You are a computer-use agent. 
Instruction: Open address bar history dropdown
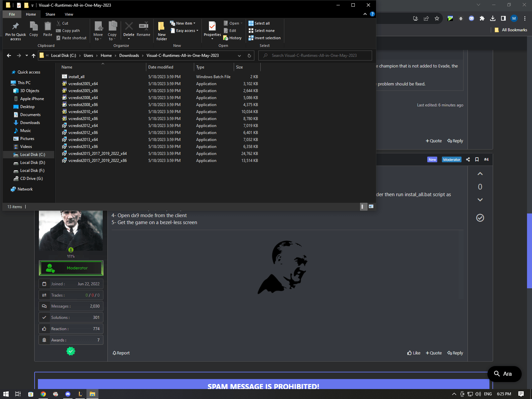(239, 56)
